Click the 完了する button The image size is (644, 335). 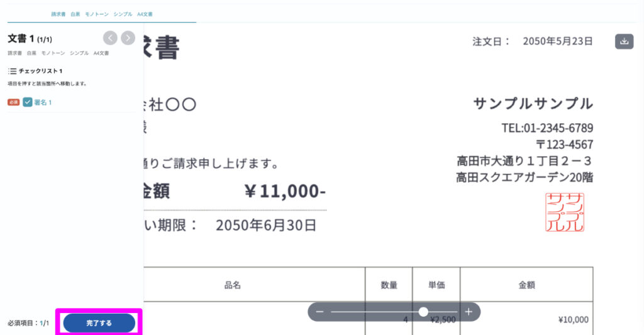[x=99, y=323]
